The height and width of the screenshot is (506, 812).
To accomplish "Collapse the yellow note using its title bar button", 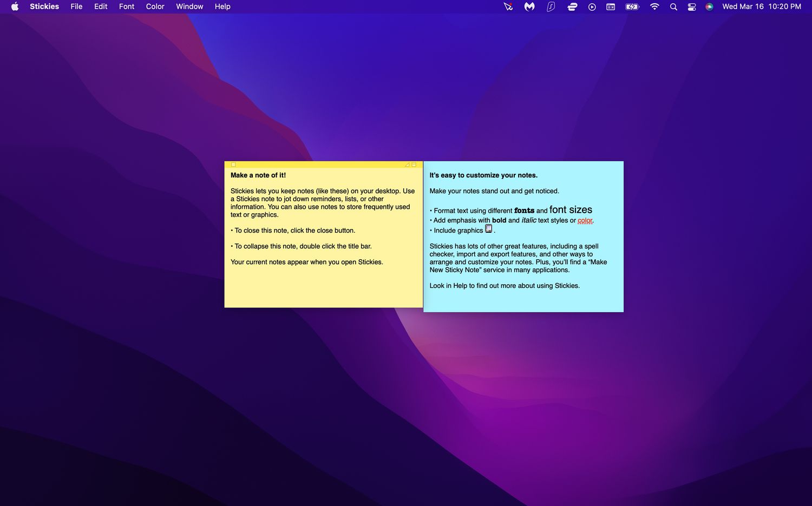I will (414, 165).
